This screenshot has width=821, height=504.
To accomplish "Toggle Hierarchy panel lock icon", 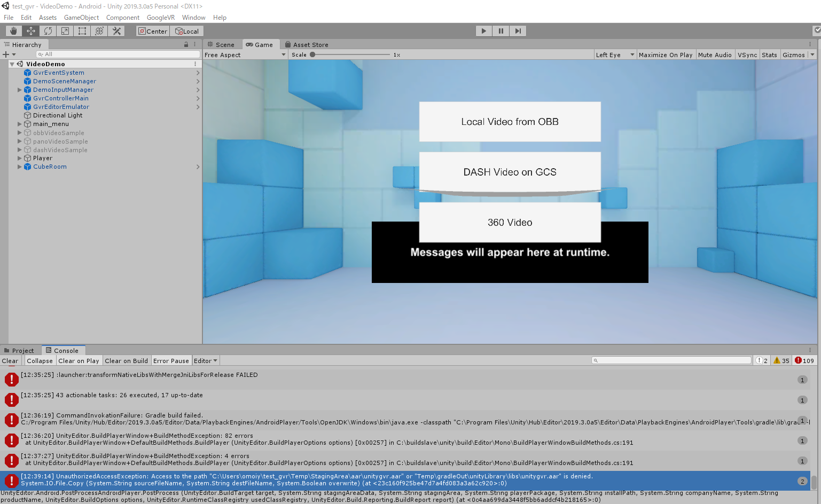I will pyautogui.click(x=186, y=44).
